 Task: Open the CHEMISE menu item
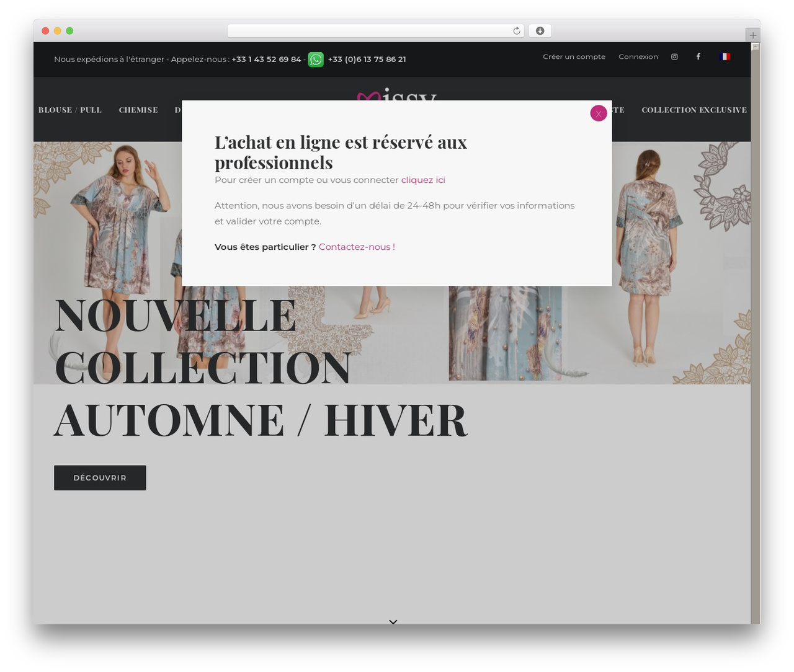[x=138, y=110]
